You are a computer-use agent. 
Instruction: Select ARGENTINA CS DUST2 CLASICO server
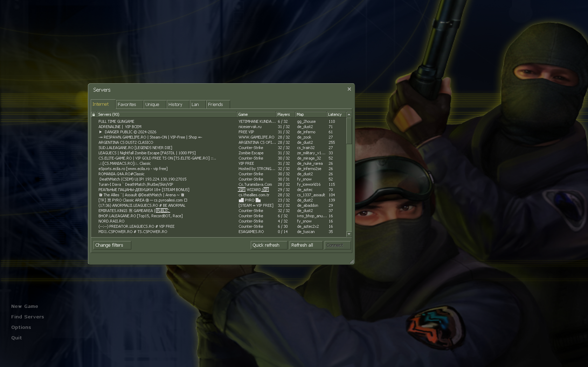click(x=219, y=142)
